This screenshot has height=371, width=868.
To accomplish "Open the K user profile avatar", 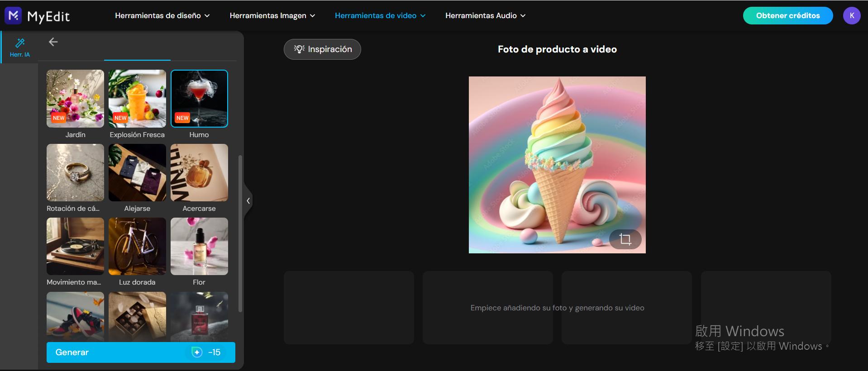I will pyautogui.click(x=851, y=15).
